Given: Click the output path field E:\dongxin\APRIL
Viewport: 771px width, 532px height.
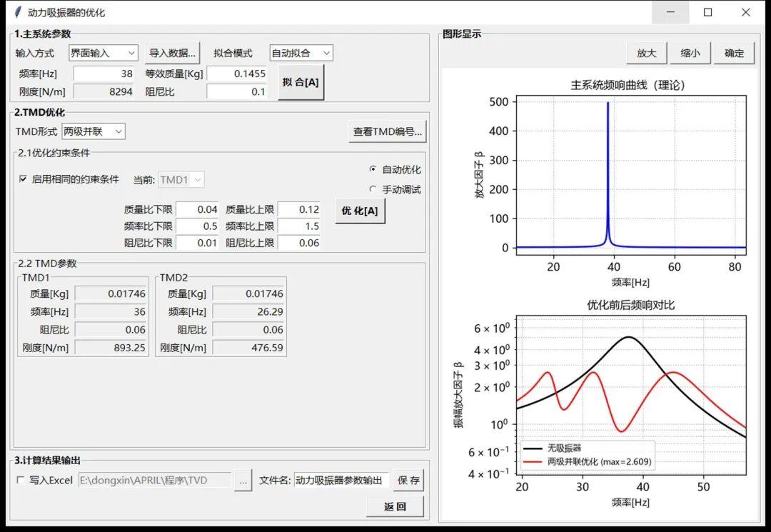Looking at the screenshot, I should (x=154, y=481).
